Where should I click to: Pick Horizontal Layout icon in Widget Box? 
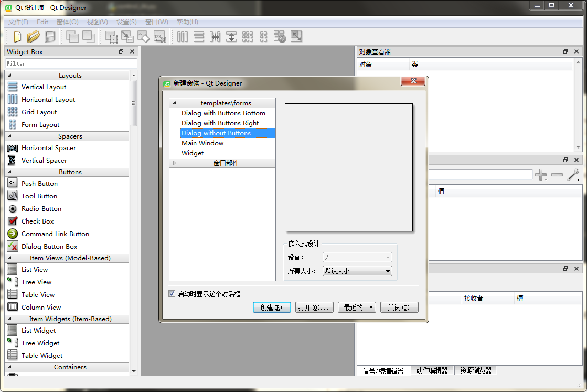(13, 100)
